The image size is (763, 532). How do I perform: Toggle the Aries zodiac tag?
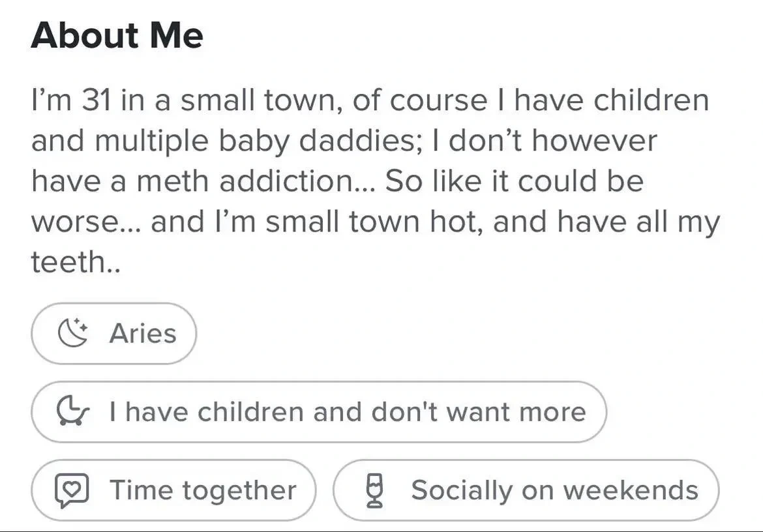click(114, 333)
